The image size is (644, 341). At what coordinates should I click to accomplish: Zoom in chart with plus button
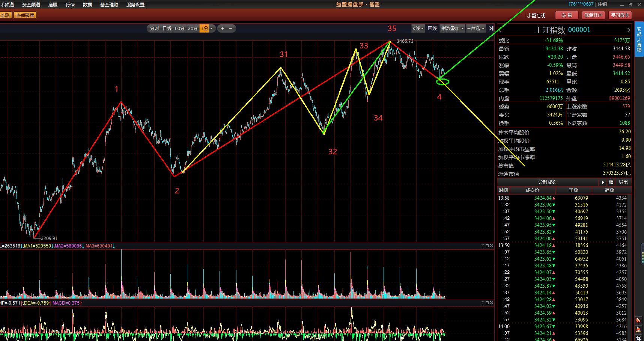(223, 29)
